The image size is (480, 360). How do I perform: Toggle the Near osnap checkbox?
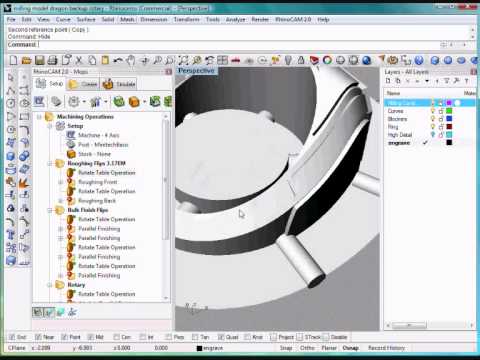click(x=38, y=337)
